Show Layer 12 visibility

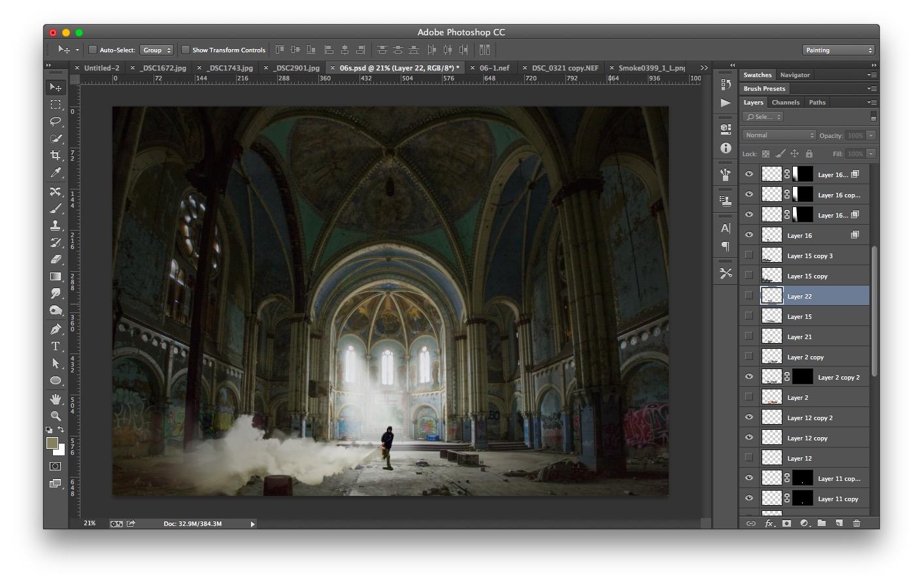click(749, 458)
